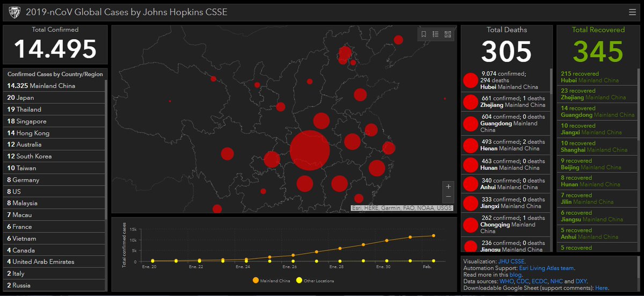This screenshot has width=644, height=296.
Task: Click 6 recovered Jiangsu row
Action: click(597, 216)
